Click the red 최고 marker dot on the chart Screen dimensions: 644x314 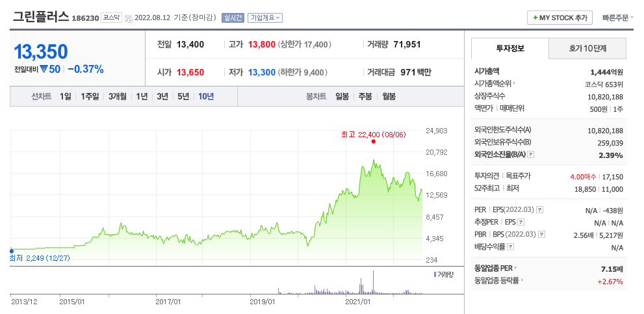point(374,141)
